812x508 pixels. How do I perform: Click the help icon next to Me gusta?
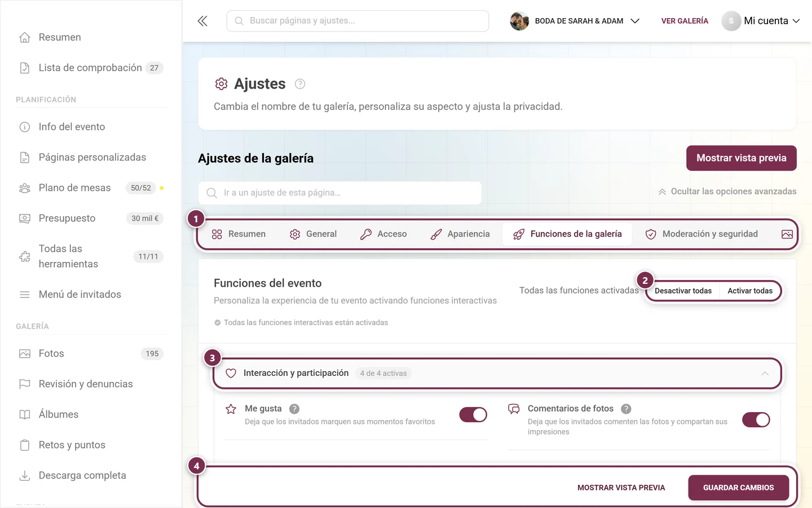tap(294, 409)
